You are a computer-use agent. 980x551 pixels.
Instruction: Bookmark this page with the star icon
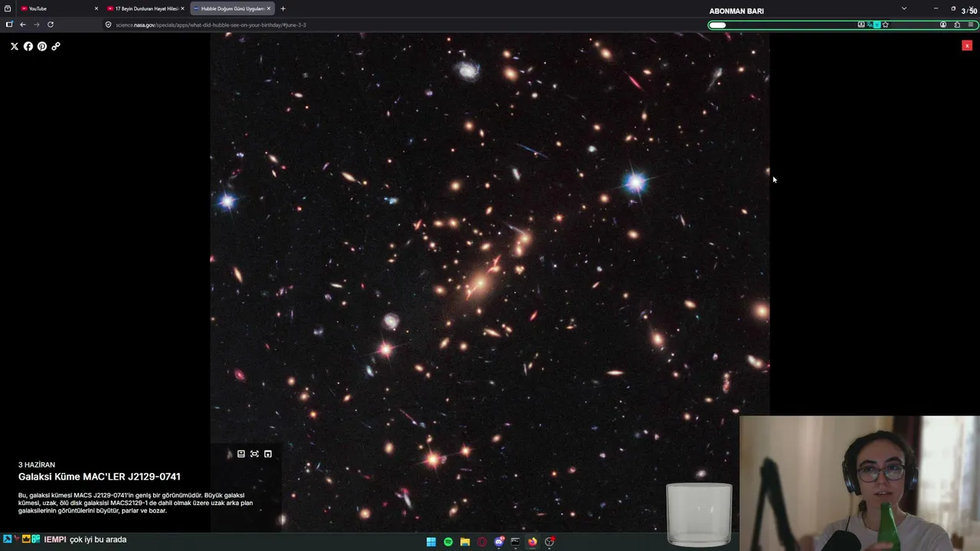point(886,24)
